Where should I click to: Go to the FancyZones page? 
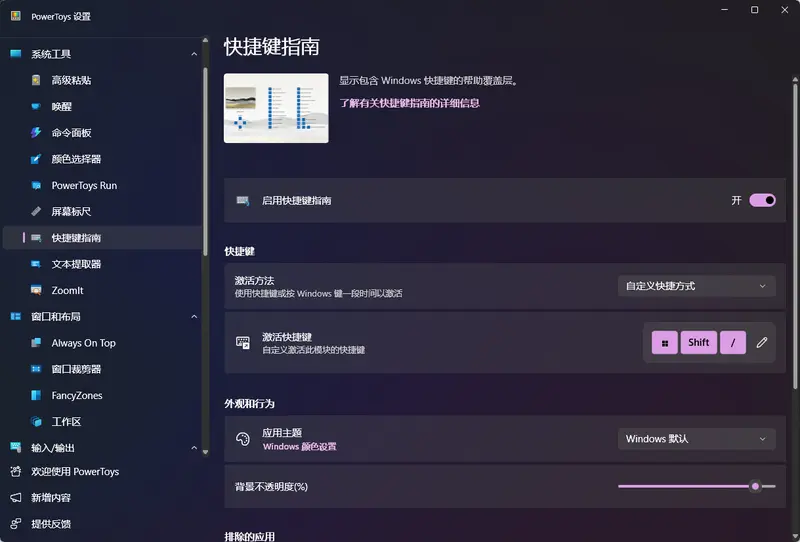[x=102, y=396]
